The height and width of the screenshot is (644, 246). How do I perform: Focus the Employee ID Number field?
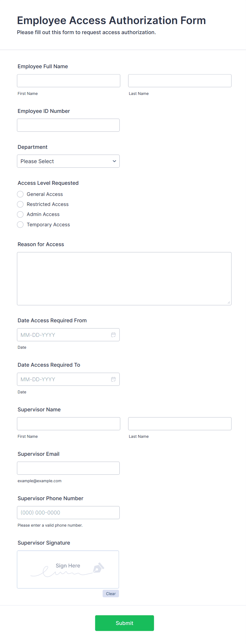(x=68, y=125)
